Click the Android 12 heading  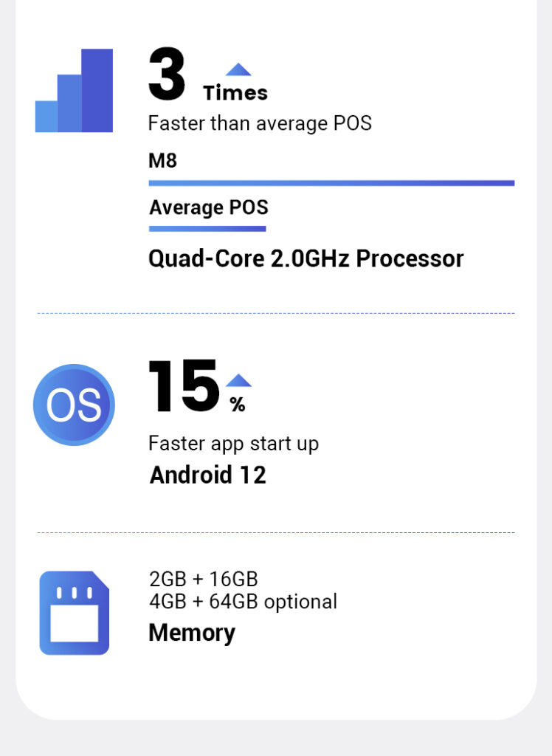click(207, 474)
